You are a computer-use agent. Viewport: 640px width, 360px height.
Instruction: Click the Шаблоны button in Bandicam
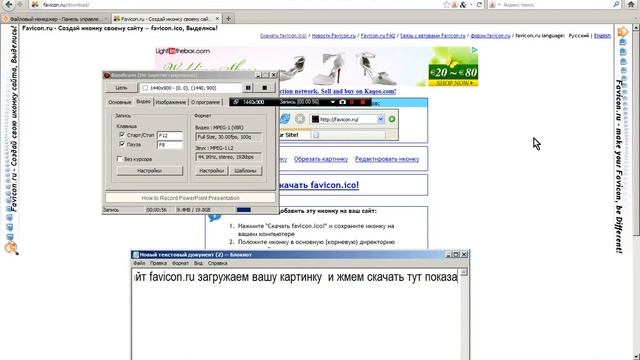(x=245, y=171)
